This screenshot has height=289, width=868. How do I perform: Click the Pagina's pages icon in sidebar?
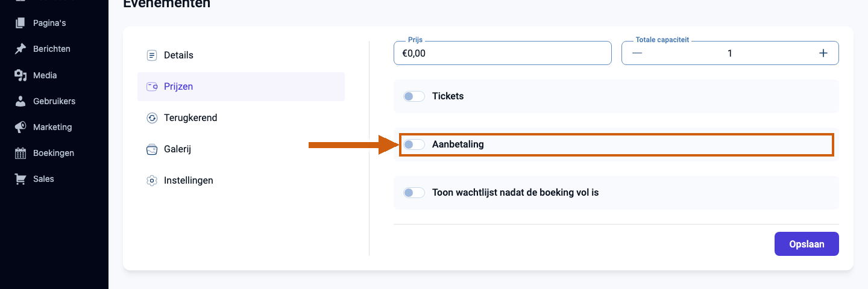(20, 23)
